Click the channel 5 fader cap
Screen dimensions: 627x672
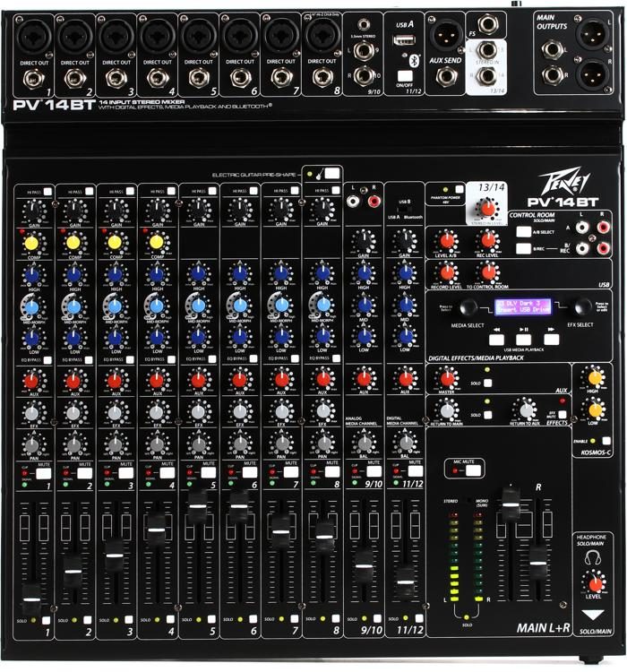click(197, 506)
